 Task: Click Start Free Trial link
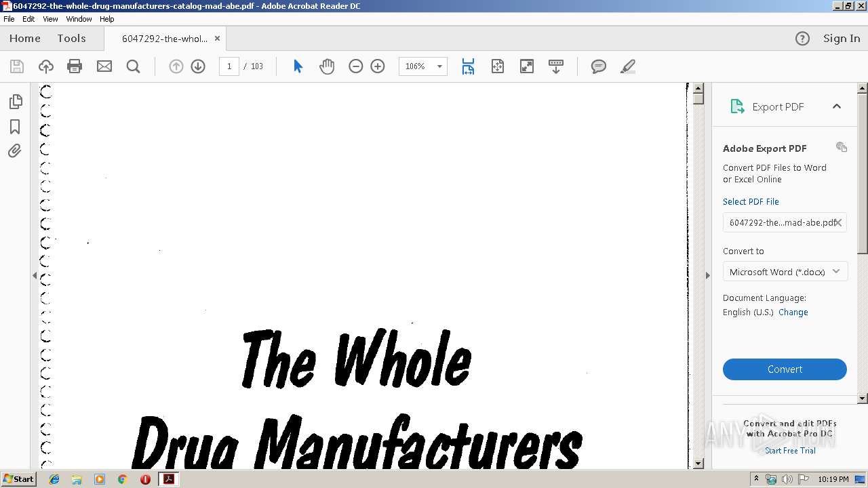click(x=790, y=451)
